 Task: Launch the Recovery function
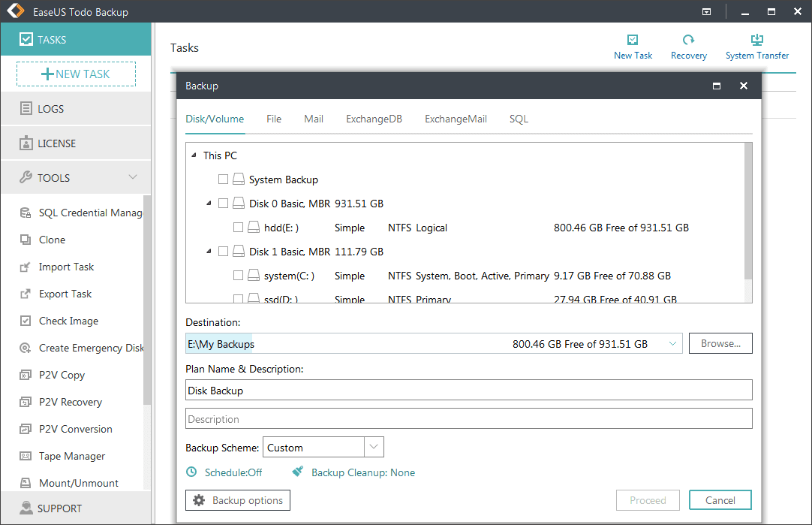click(688, 45)
